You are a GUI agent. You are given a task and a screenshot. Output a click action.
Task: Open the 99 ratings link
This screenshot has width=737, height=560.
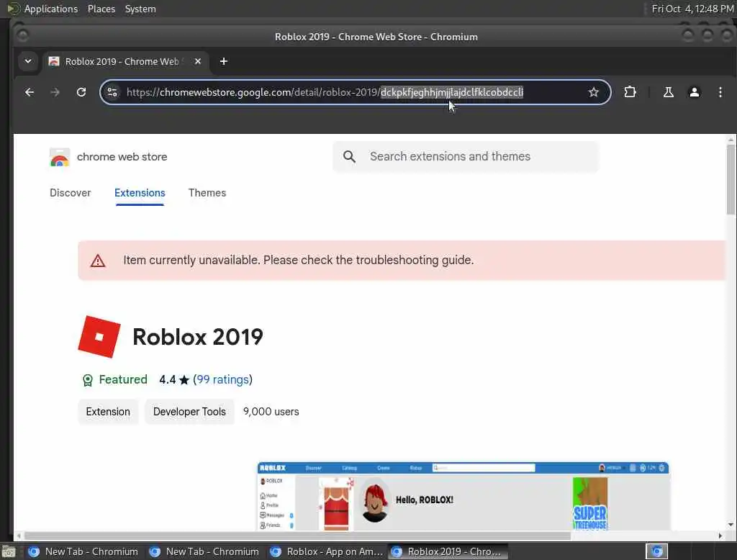pyautogui.click(x=223, y=379)
